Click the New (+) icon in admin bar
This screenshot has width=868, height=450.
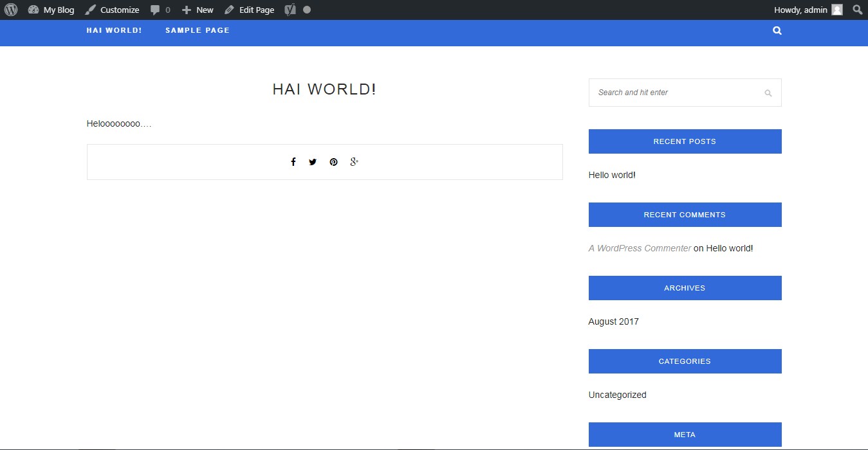(x=187, y=9)
